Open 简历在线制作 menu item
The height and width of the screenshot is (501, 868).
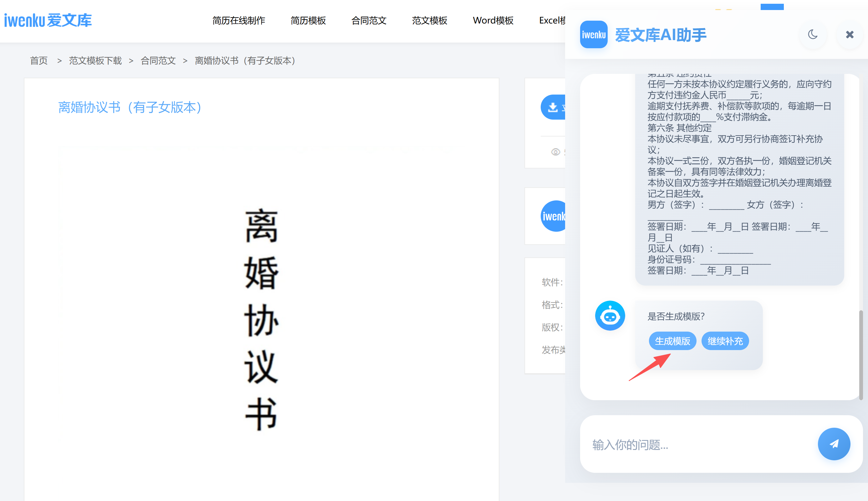(x=238, y=21)
